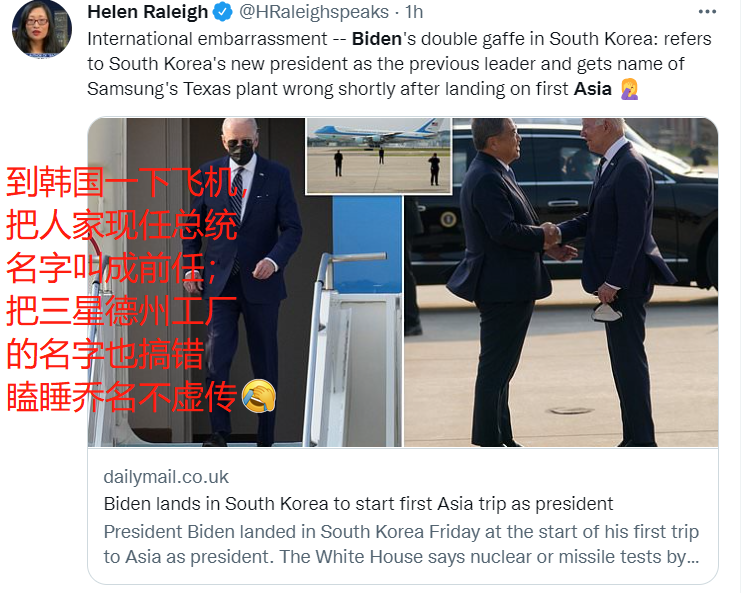Open the 'Biden lands in South Korea' headline

pyautogui.click(x=358, y=504)
